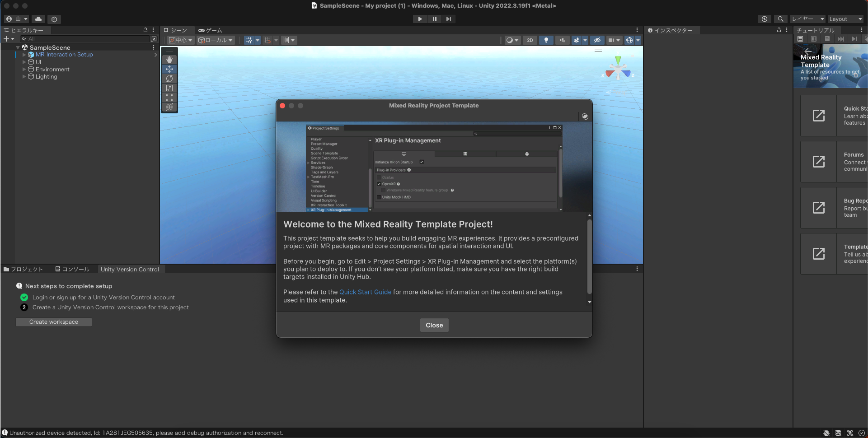
Task: Open the Layout dropdown
Action: click(x=845, y=19)
